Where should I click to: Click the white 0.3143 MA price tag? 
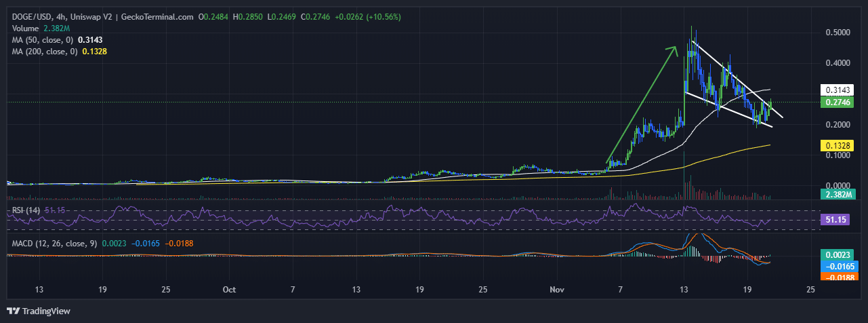coord(838,90)
